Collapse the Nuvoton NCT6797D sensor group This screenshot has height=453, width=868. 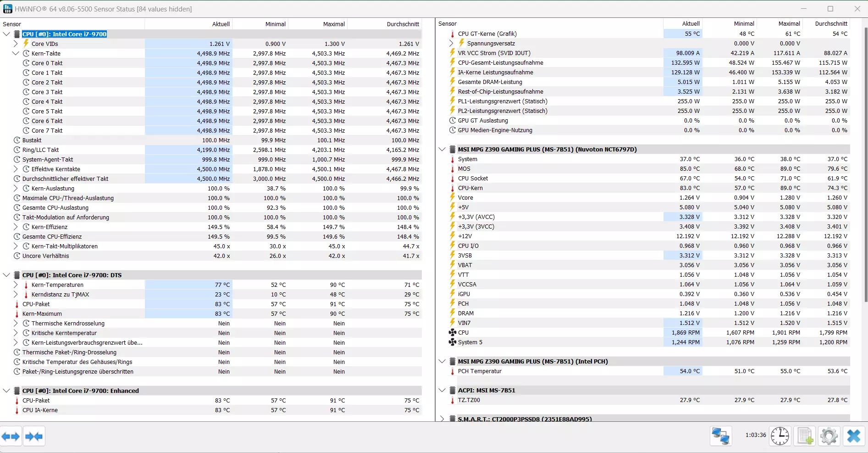pyautogui.click(x=442, y=149)
